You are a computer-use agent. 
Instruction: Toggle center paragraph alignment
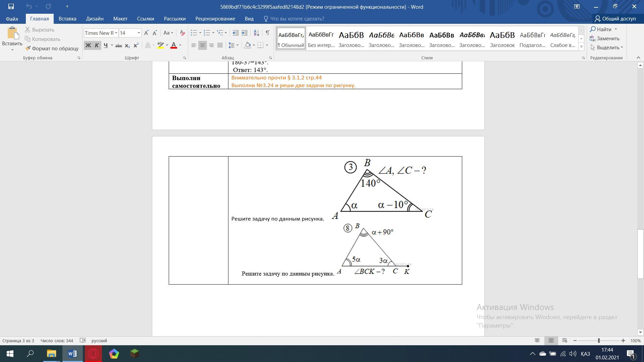coord(202,45)
